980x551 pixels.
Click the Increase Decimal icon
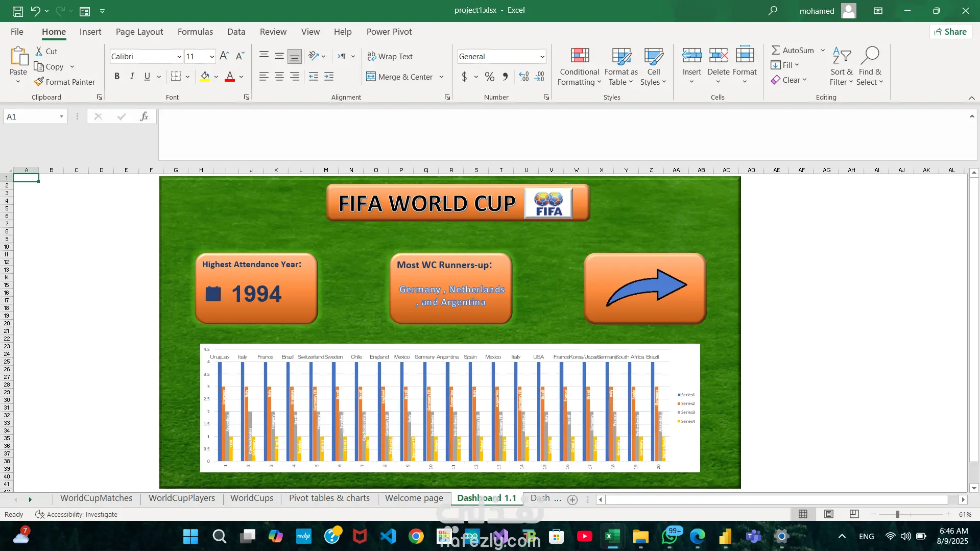[x=523, y=77]
